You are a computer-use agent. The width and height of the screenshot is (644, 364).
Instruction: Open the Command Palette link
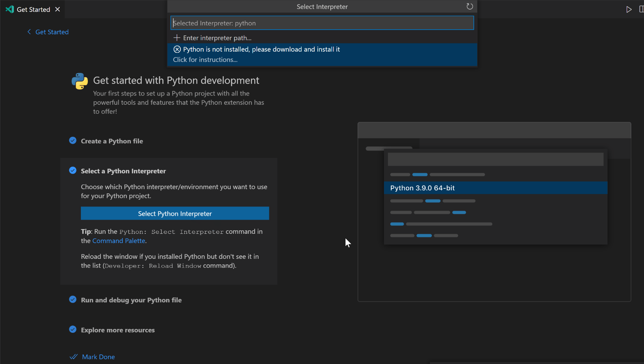point(119,241)
